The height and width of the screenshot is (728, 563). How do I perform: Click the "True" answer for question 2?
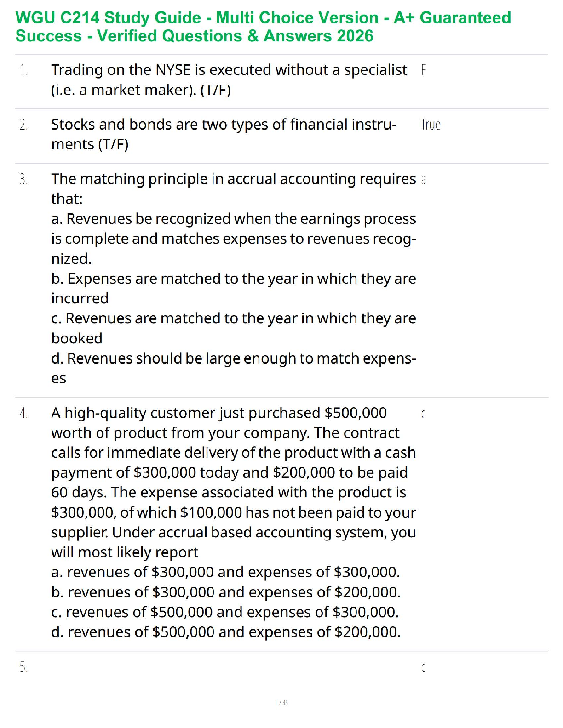431,125
